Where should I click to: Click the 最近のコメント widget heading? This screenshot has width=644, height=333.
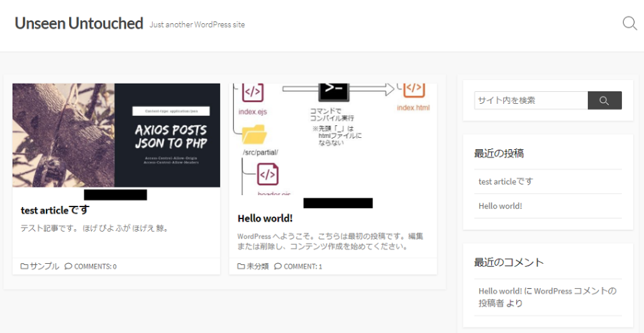509,262
